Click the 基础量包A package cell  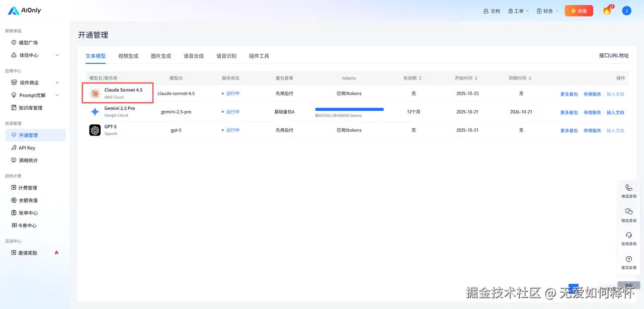pos(284,112)
